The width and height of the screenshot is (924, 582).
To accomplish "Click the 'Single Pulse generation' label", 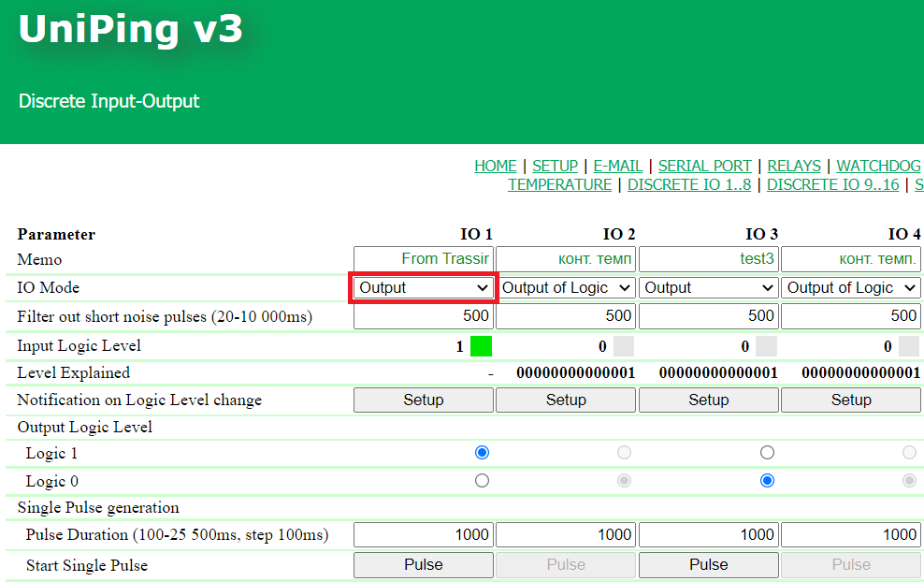I will (x=98, y=508).
